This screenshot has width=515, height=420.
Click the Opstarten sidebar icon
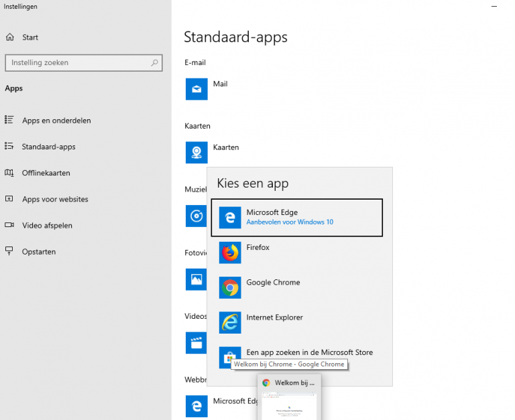tap(9, 251)
